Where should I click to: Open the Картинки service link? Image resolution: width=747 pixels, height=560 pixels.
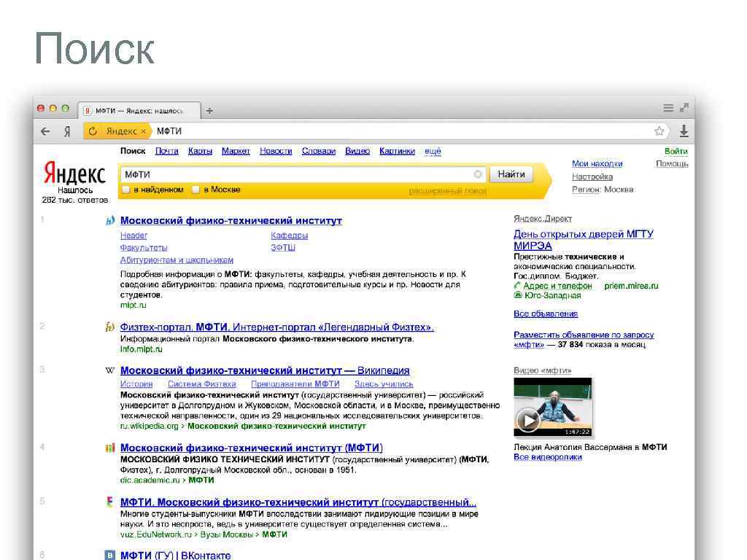click(398, 151)
